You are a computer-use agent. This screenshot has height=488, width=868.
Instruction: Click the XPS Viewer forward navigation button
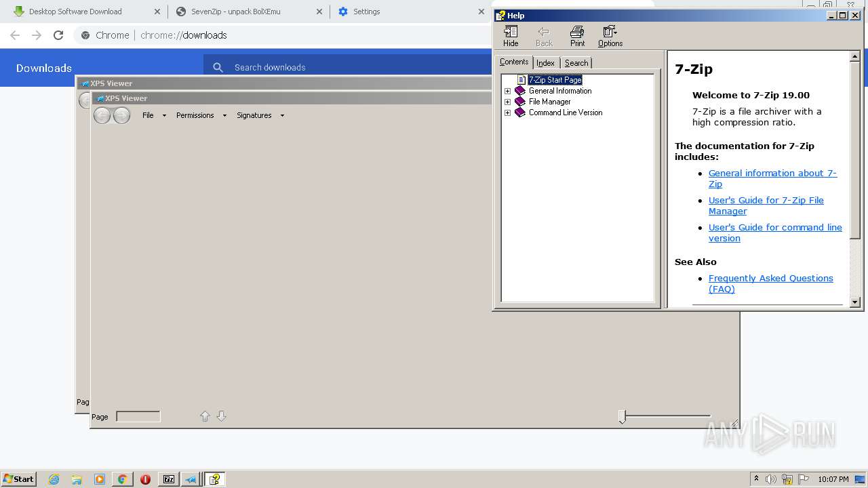coord(121,115)
